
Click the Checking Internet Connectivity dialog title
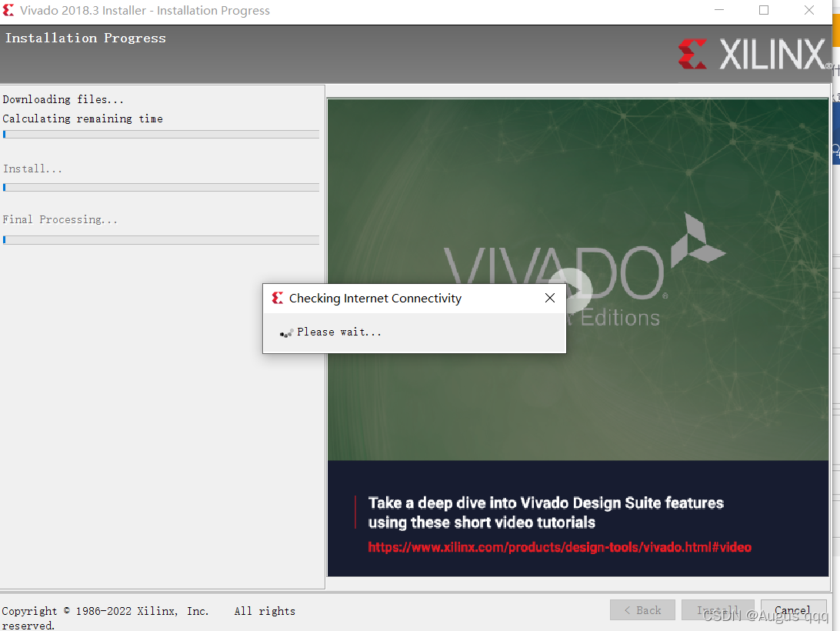click(x=375, y=298)
